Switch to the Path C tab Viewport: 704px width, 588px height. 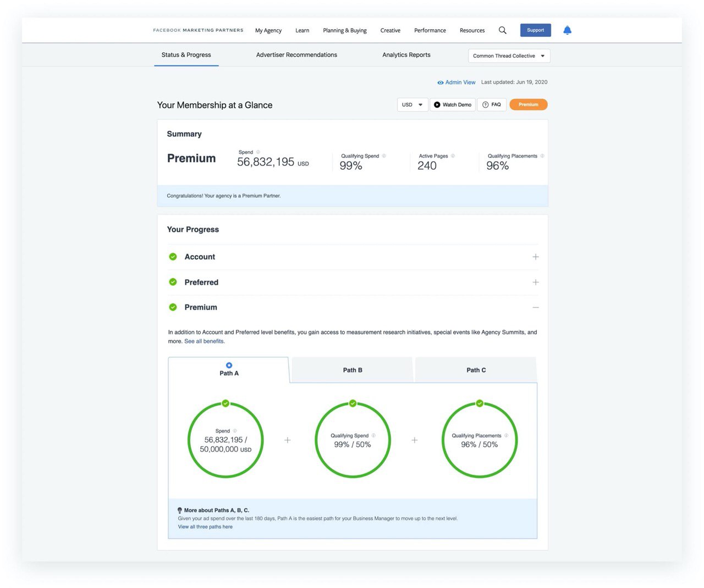[476, 370]
